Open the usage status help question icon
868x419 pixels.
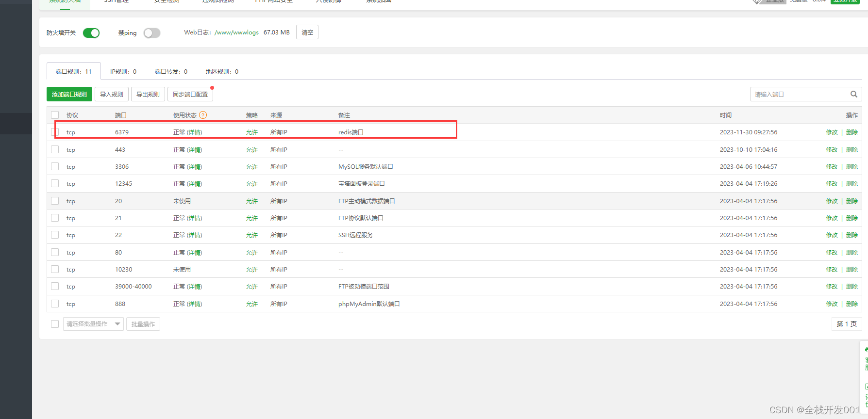[203, 115]
